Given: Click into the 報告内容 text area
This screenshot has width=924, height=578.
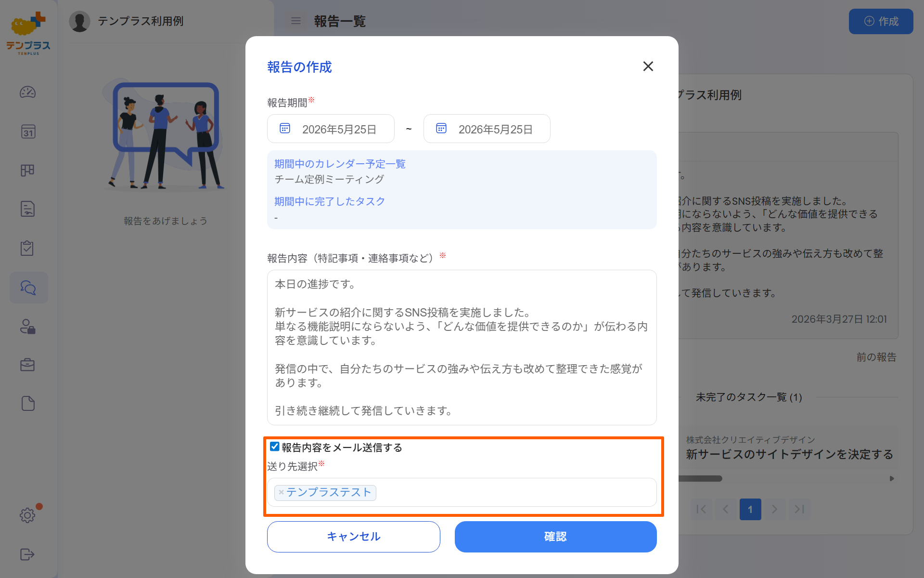Looking at the screenshot, I should pyautogui.click(x=462, y=347).
